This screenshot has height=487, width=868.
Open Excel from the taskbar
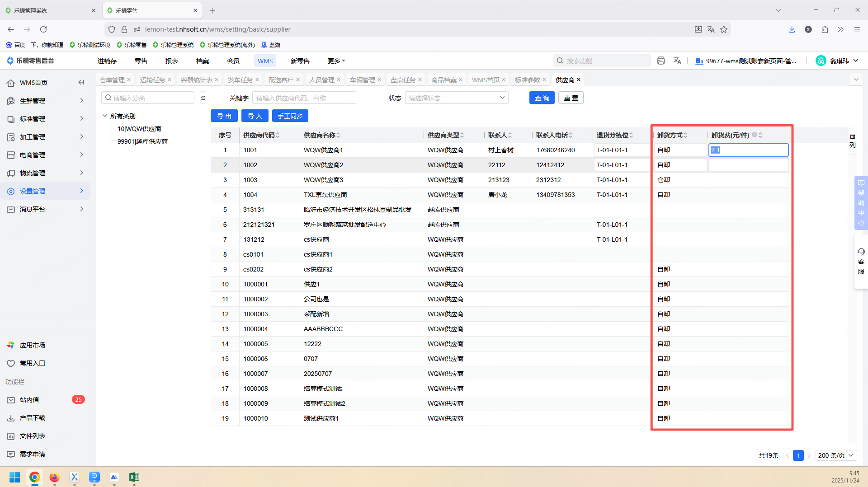click(x=134, y=477)
